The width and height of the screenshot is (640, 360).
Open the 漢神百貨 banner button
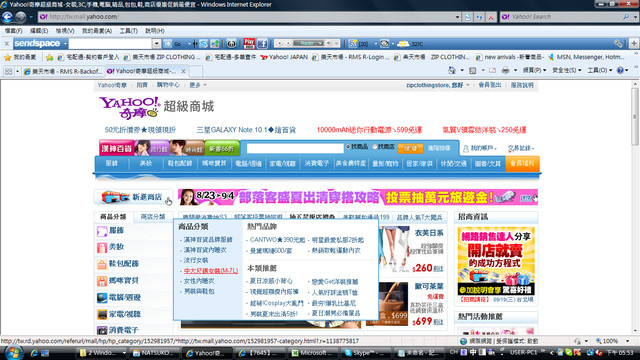116,148
